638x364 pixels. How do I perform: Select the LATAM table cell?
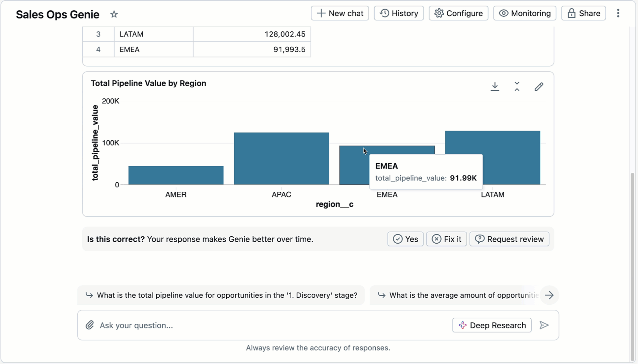pyautogui.click(x=154, y=34)
